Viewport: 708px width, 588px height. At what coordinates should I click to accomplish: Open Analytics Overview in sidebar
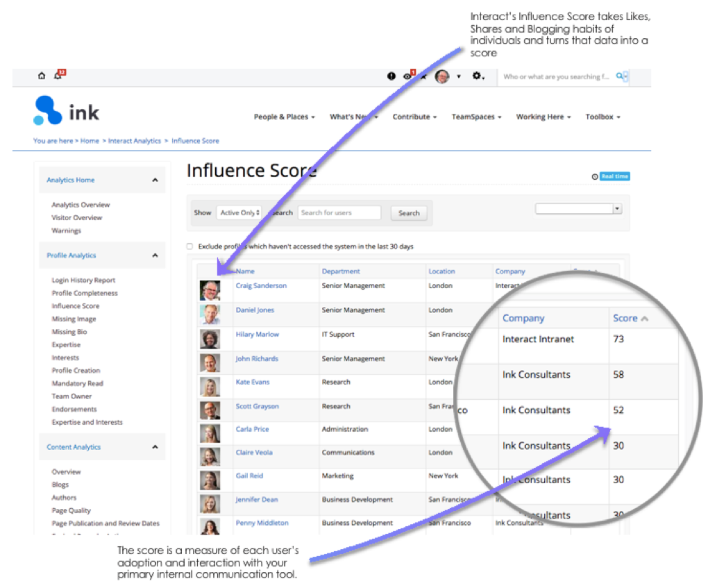click(81, 205)
